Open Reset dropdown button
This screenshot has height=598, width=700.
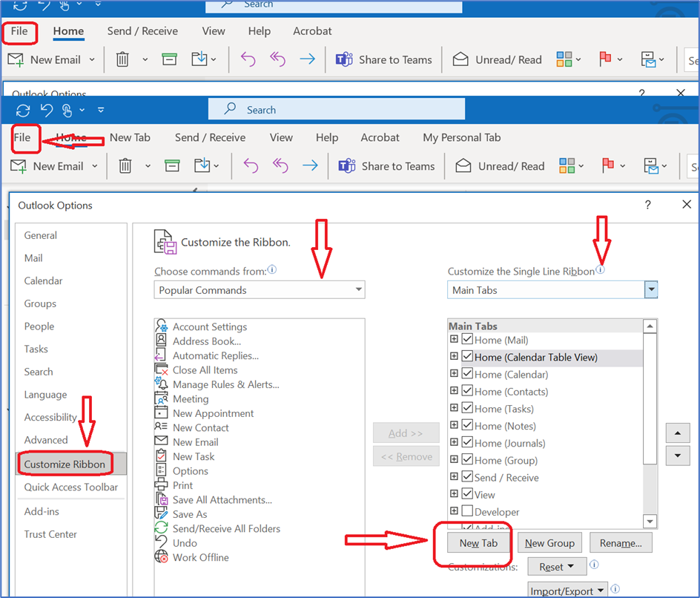click(x=556, y=567)
